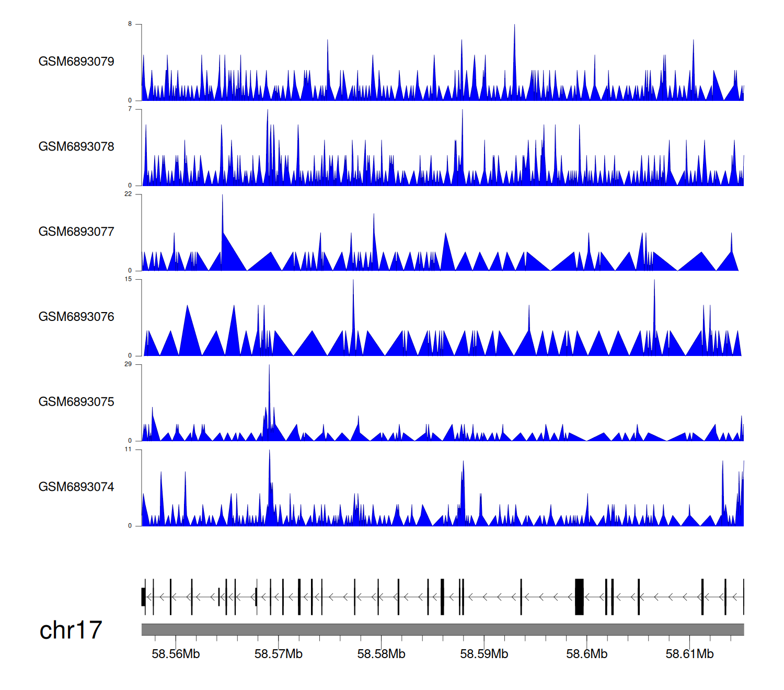Click the GSM6893075 track label
Image resolution: width=784 pixels, height=690 pixels.
coord(76,402)
